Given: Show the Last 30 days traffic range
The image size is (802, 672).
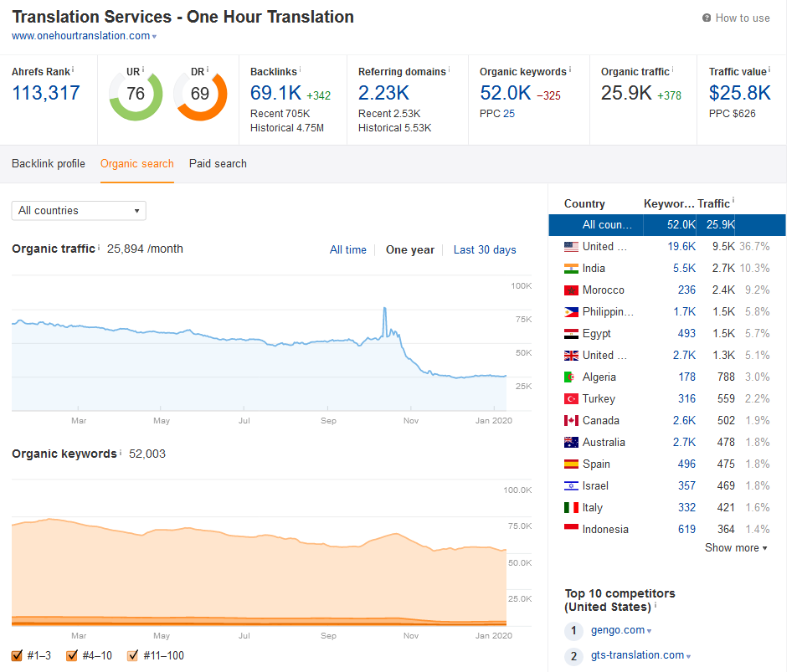Looking at the screenshot, I should point(485,249).
